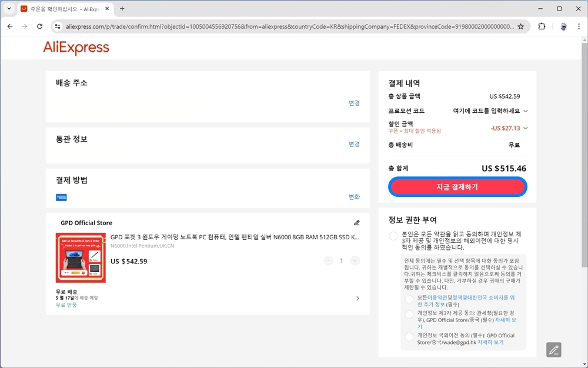Viewport: 588px width, 368px height.
Task: Click the 무료 반품 free returns text
Action: (x=66, y=305)
